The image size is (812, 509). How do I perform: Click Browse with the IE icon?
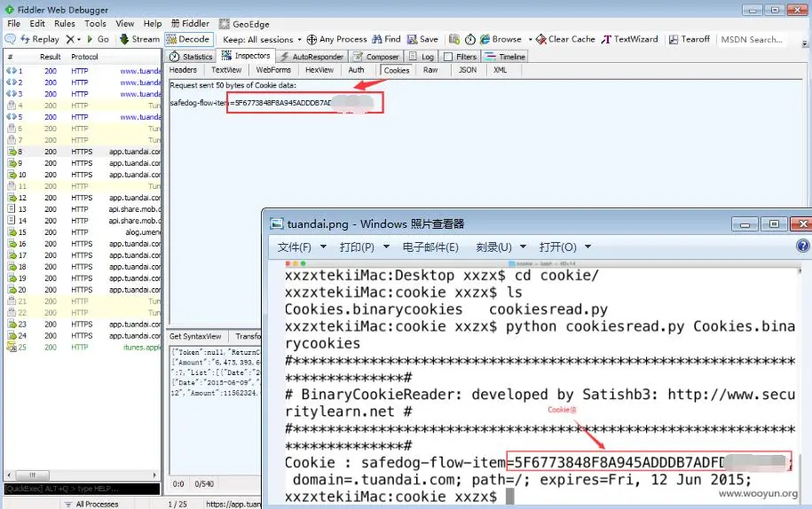click(x=501, y=39)
